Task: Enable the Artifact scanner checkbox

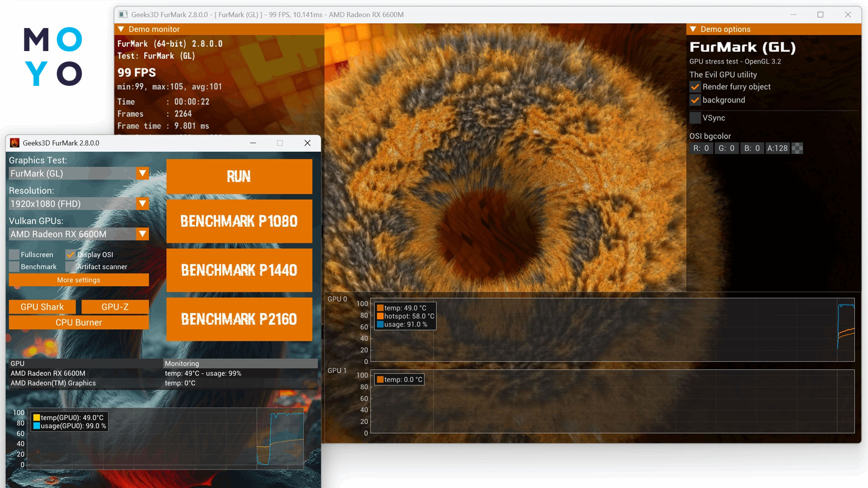Action: (x=71, y=267)
